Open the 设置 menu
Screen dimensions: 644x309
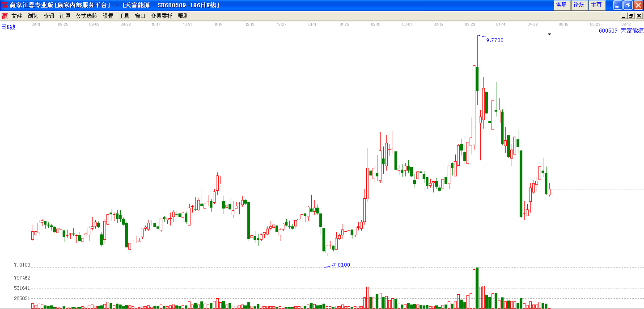click(108, 16)
